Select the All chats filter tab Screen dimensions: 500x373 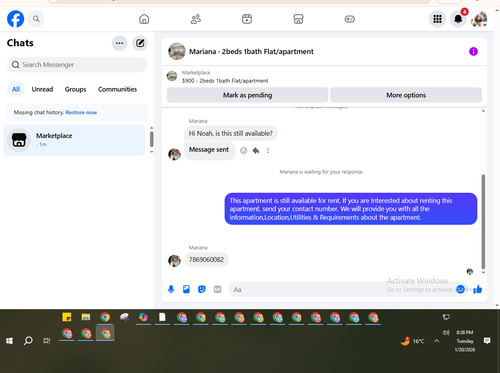click(16, 89)
